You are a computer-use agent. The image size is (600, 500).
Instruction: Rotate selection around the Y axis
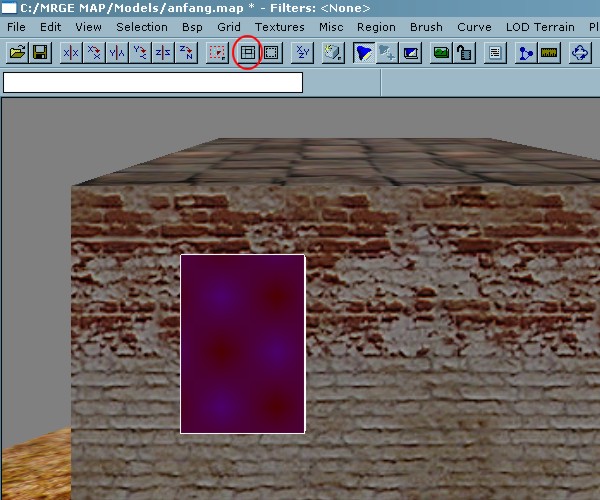click(x=140, y=52)
